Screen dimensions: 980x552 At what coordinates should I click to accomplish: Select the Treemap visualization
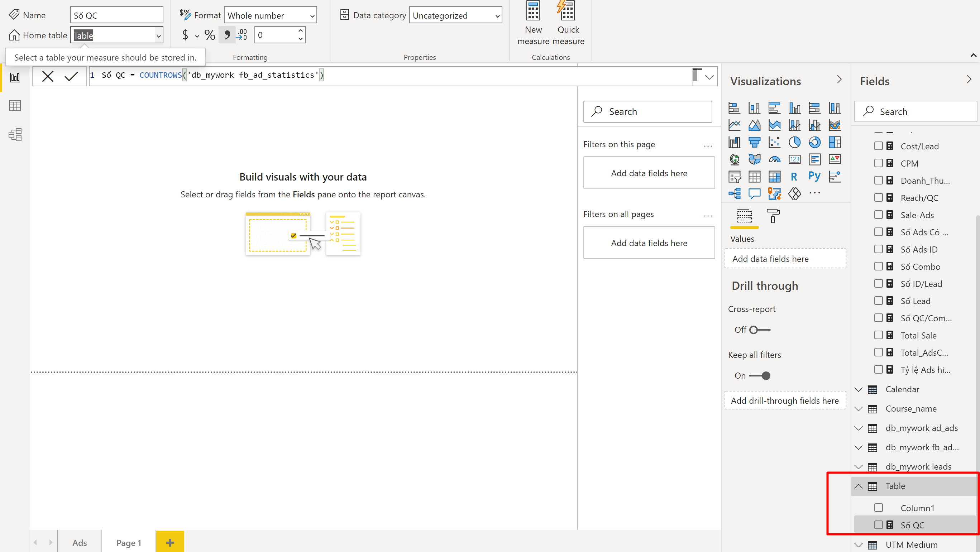pyautogui.click(x=835, y=142)
